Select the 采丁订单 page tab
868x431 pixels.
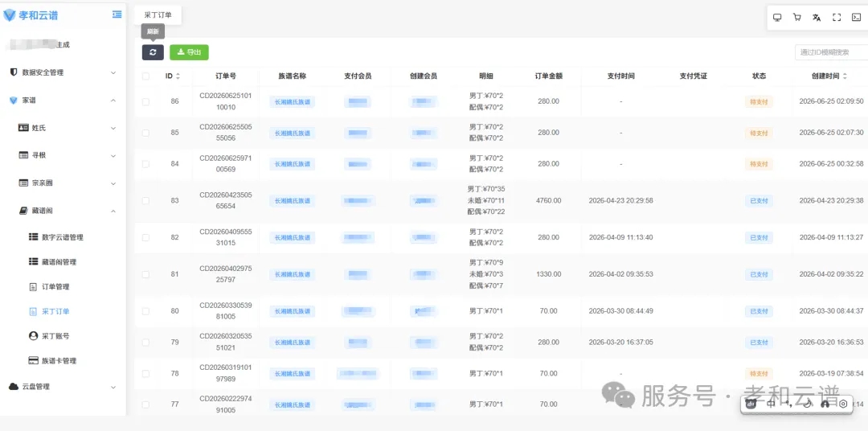coord(158,15)
